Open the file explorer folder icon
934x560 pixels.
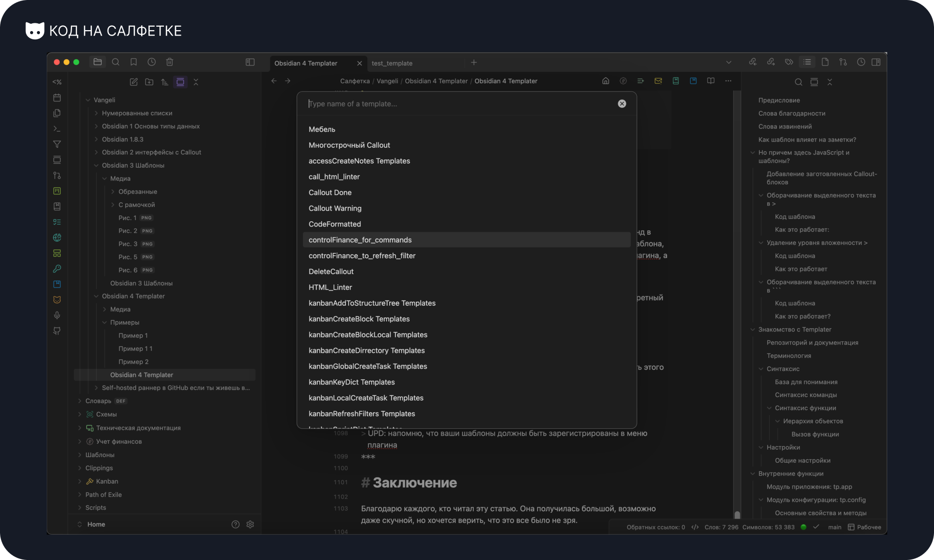coord(98,62)
